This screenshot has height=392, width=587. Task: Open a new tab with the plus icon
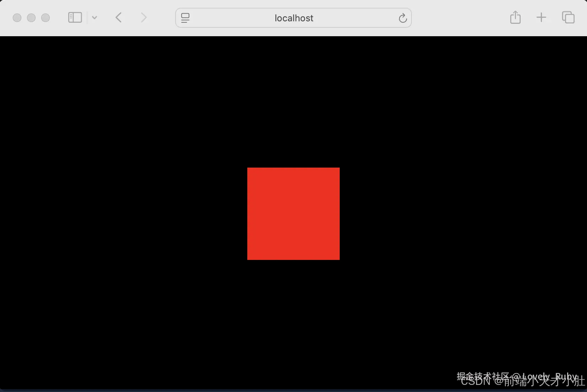pyautogui.click(x=541, y=17)
